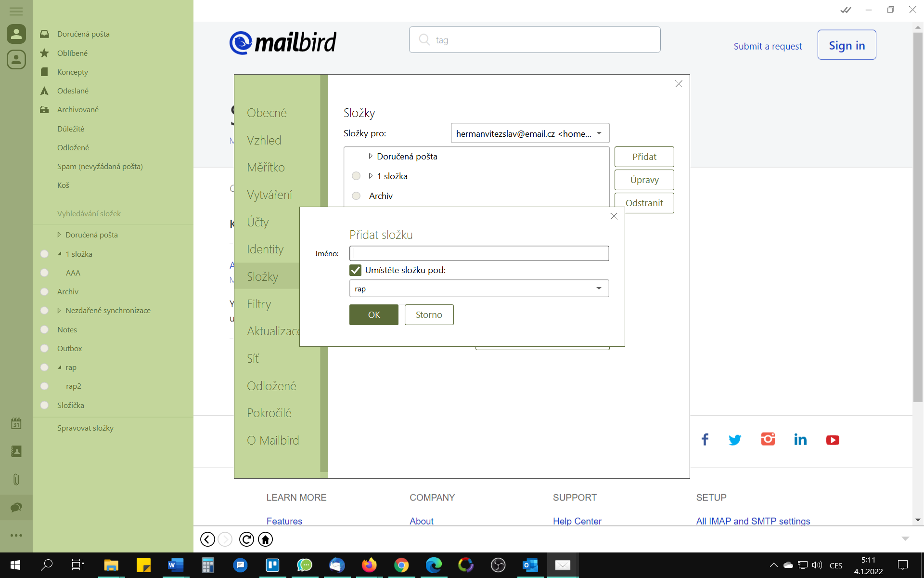Open the contacts book sidebar icon
The image size is (924, 578).
click(x=16, y=451)
